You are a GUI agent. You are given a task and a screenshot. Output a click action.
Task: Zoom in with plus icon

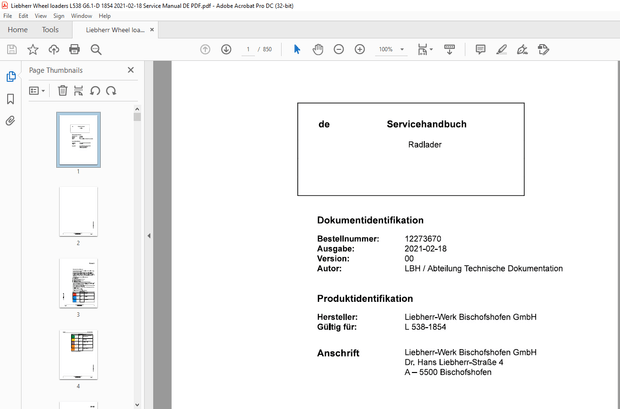click(360, 49)
